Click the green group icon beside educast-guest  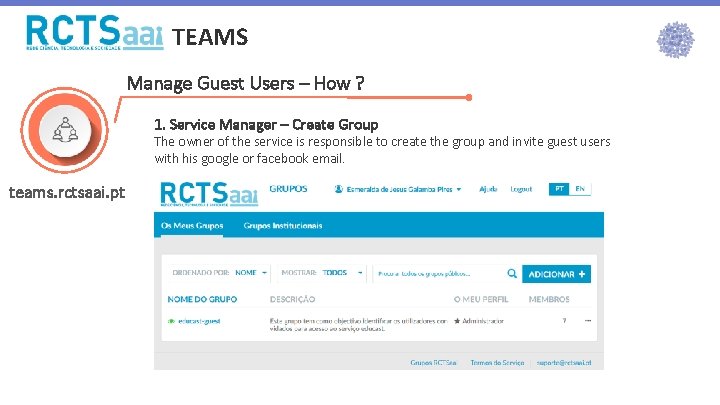pos(171,321)
